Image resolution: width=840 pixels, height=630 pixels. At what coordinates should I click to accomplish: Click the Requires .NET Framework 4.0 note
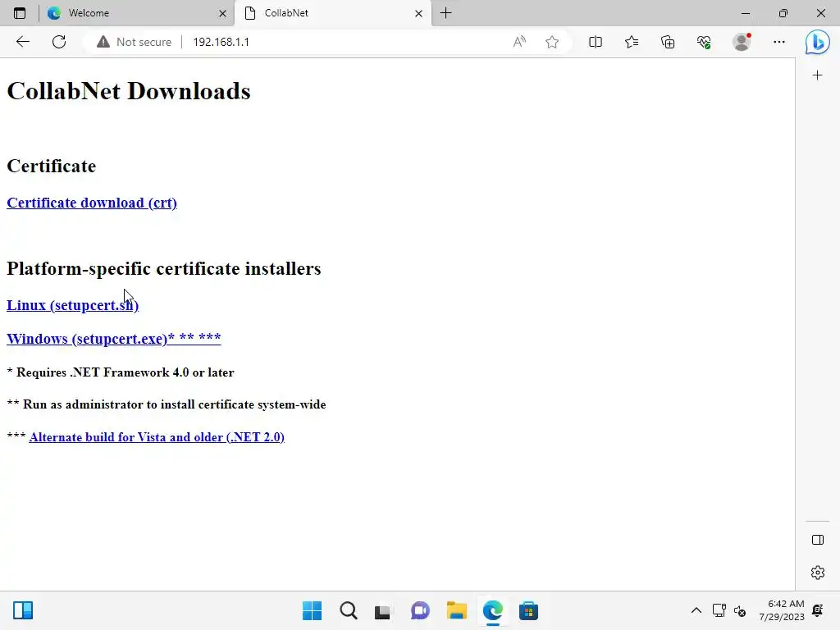(121, 372)
